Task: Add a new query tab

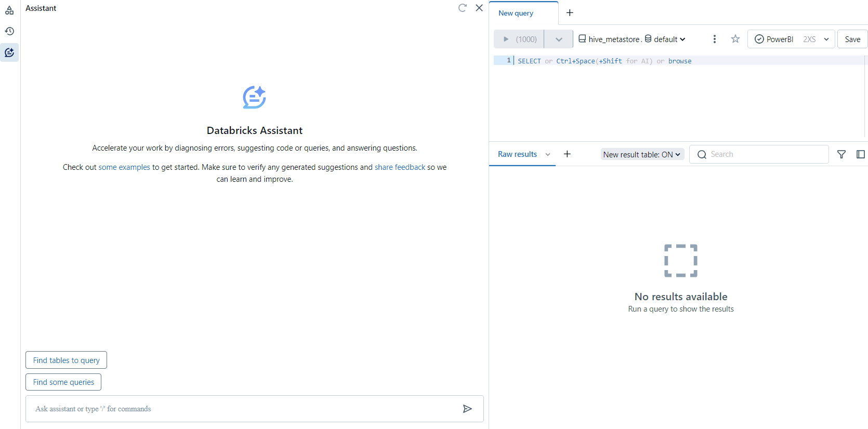Action: click(570, 13)
